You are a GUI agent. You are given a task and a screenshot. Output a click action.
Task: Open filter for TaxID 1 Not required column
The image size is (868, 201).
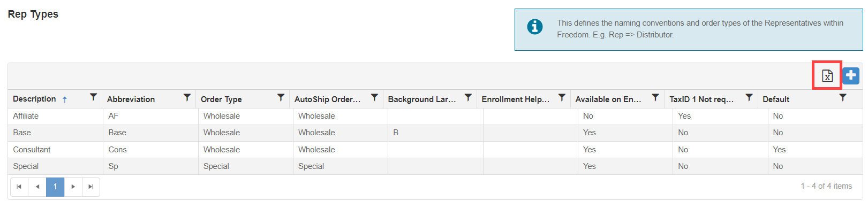click(749, 98)
